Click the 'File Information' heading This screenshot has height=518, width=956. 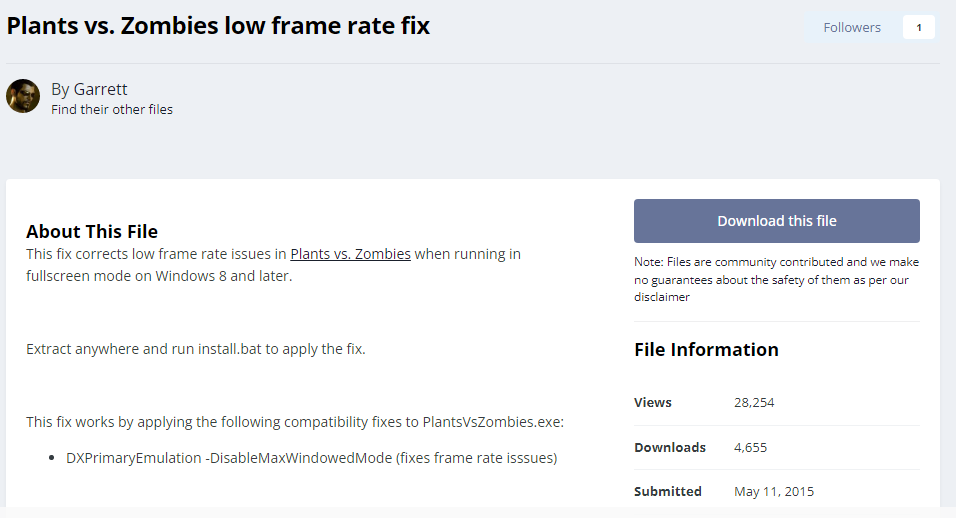[706, 349]
